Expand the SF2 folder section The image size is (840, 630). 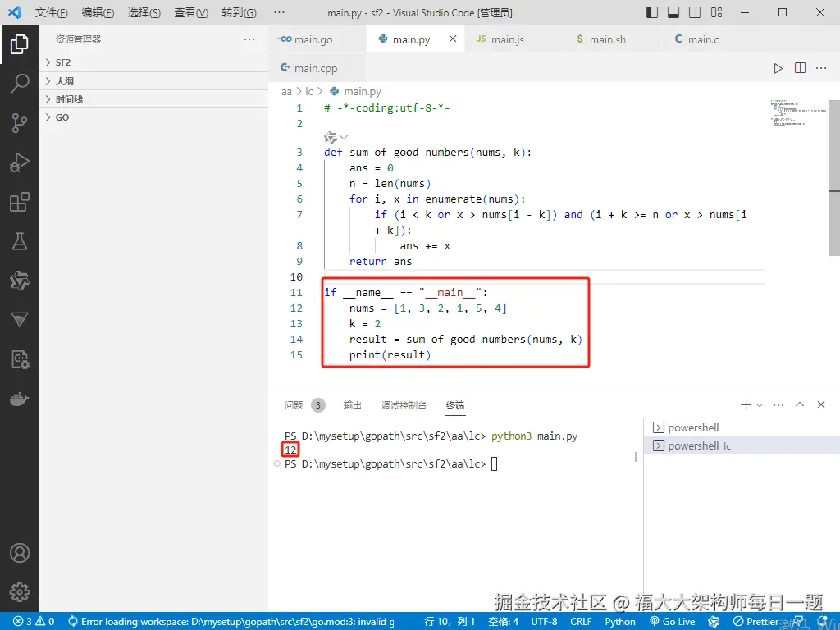pos(154,62)
